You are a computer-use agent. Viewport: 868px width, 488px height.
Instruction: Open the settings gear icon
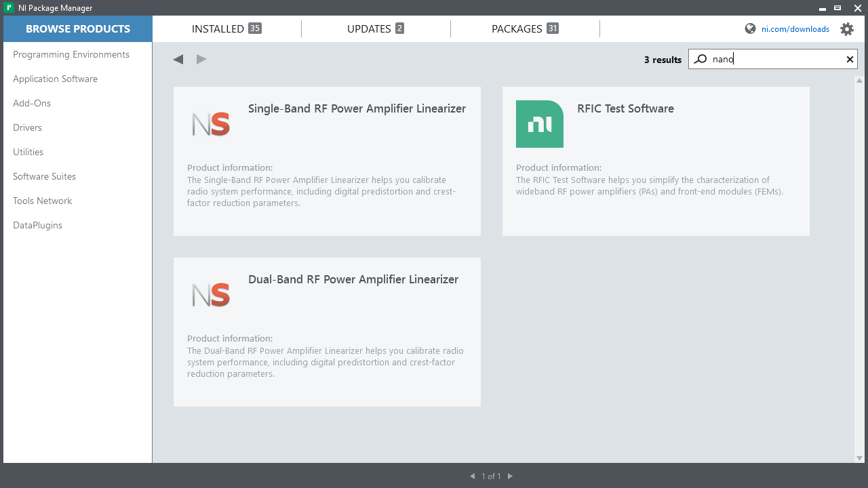click(x=847, y=29)
